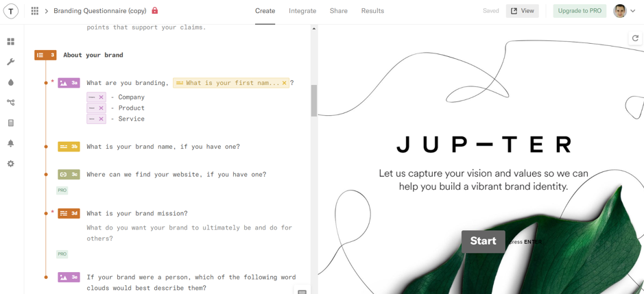
Task: Click the 3b text block icon
Action: 69,147
